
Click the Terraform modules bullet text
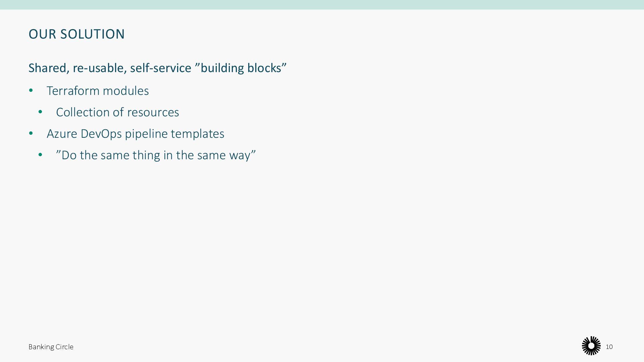98,91
